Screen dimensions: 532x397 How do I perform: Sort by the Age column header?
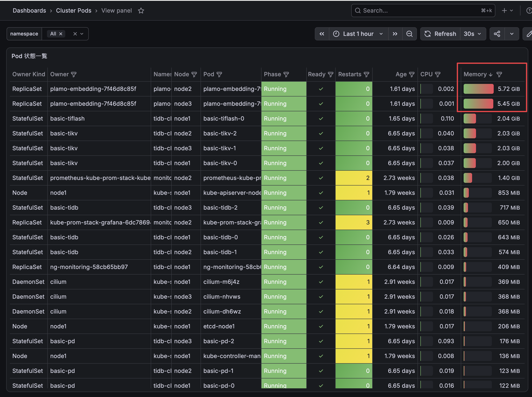click(401, 74)
